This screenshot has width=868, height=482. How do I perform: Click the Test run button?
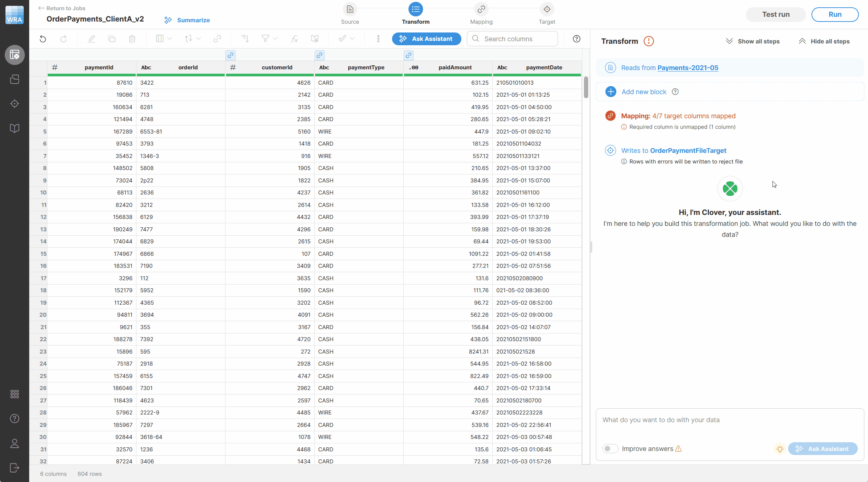pyautogui.click(x=776, y=15)
